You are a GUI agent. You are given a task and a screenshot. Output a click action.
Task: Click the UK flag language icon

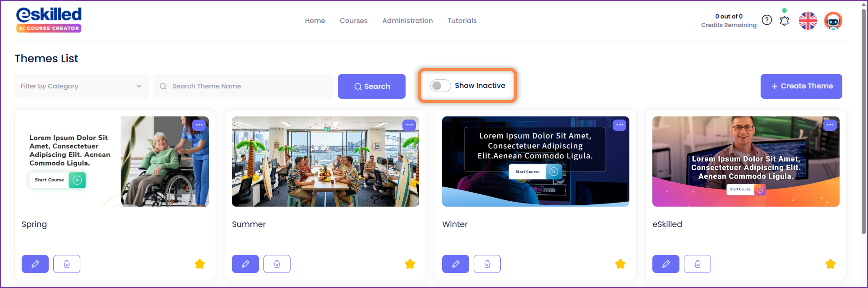[x=808, y=20]
